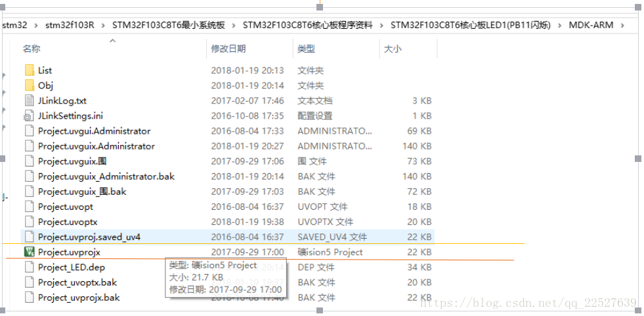
Task: Click the Obj folder name
Action: click(x=45, y=85)
